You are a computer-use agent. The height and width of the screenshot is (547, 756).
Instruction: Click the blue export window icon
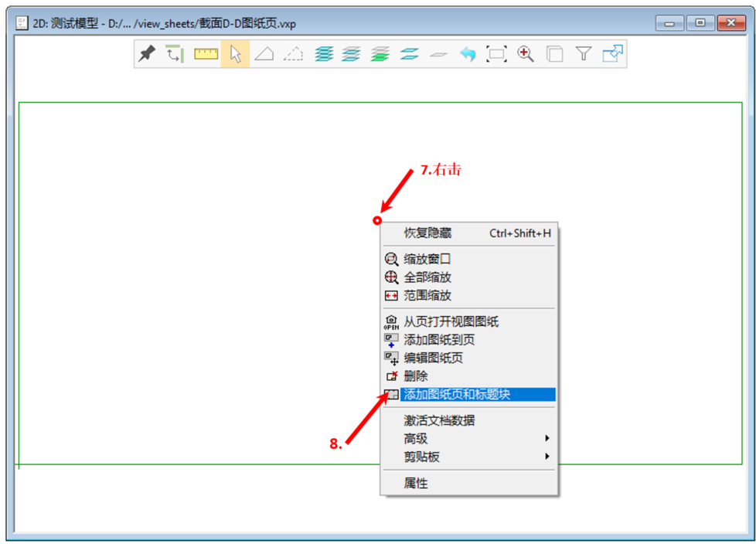point(613,53)
